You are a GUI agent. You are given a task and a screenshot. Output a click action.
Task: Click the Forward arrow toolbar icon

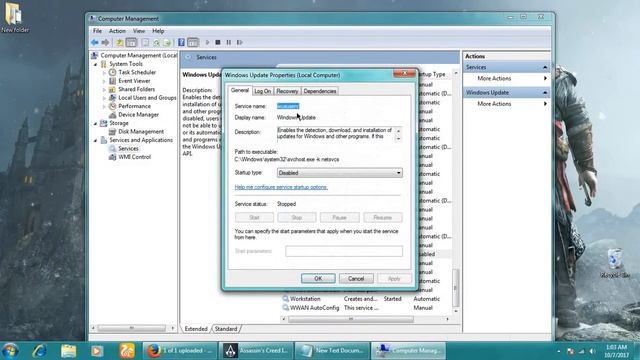click(105, 42)
